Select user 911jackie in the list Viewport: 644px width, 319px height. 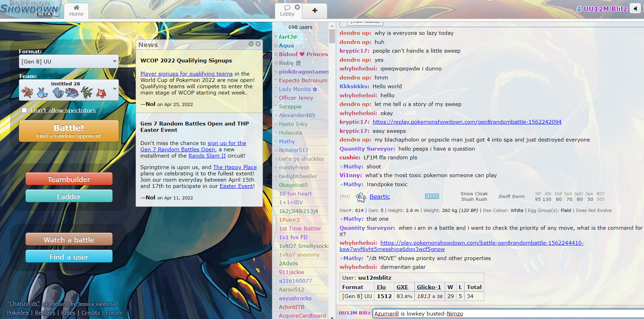click(x=301, y=272)
